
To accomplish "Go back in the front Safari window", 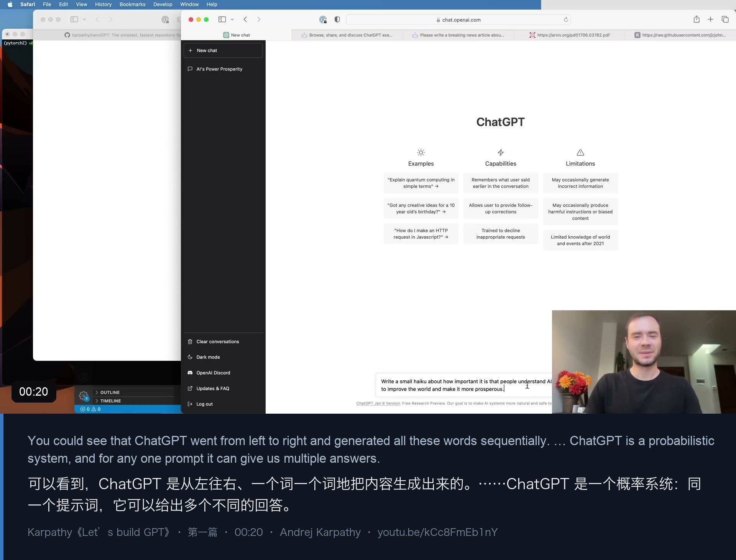I will (x=245, y=20).
